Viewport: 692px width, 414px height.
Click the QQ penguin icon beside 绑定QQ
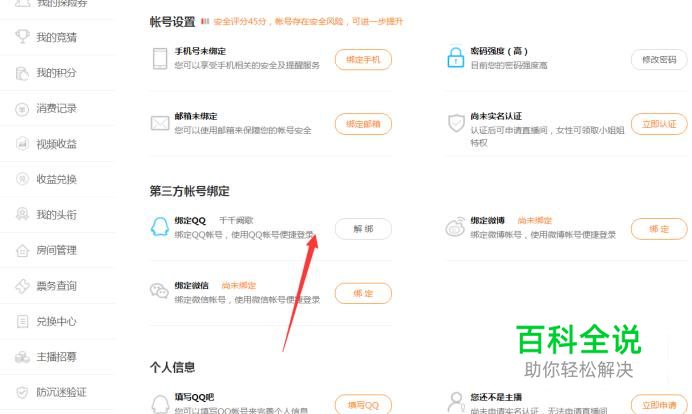(160, 227)
